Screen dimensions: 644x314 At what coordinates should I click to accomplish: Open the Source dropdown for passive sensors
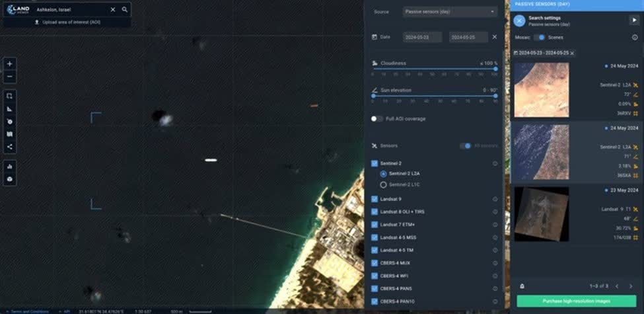(450, 12)
